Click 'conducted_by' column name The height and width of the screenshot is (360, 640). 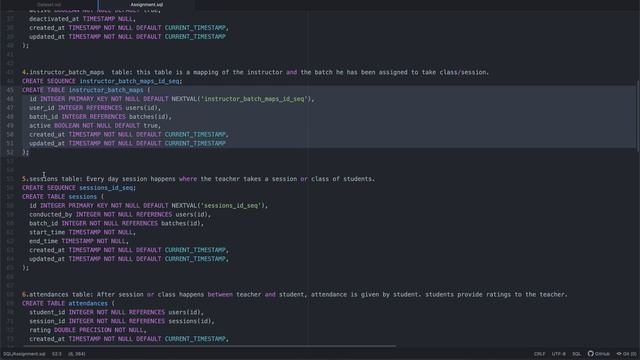(51, 215)
